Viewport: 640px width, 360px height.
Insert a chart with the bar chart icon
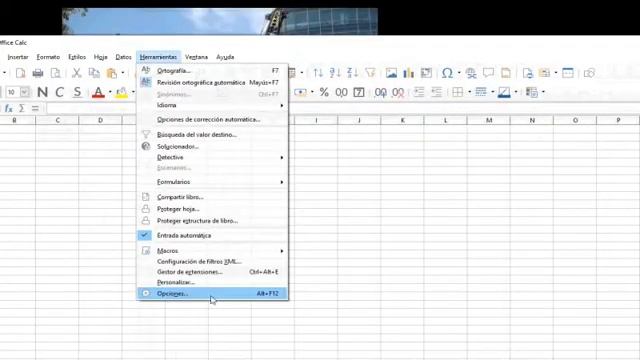(409, 73)
